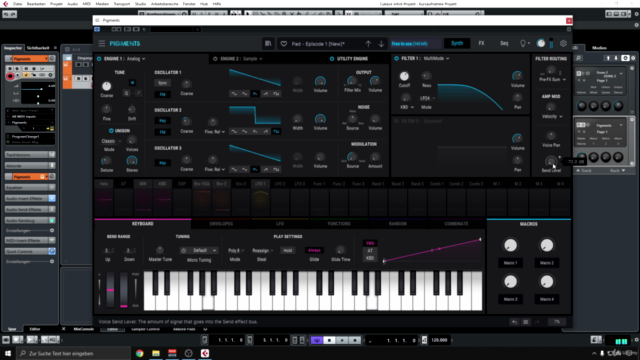Load previous preset with up arrow

[x=368, y=44]
